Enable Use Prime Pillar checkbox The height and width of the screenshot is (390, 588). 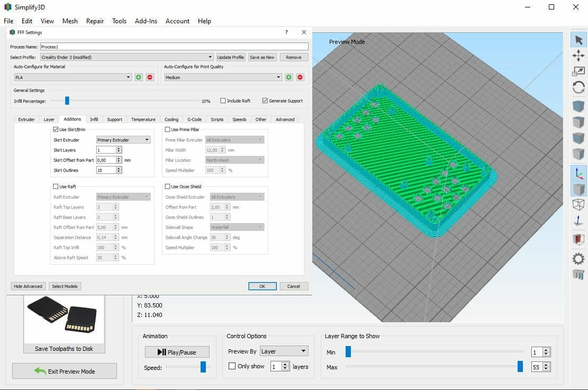tap(168, 129)
